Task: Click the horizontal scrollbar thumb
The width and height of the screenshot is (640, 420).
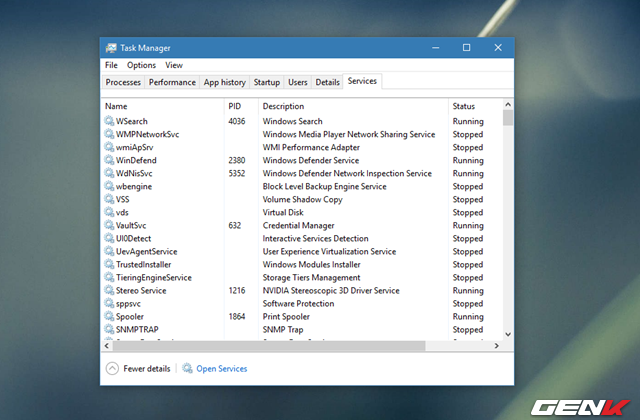Action: [x=269, y=346]
